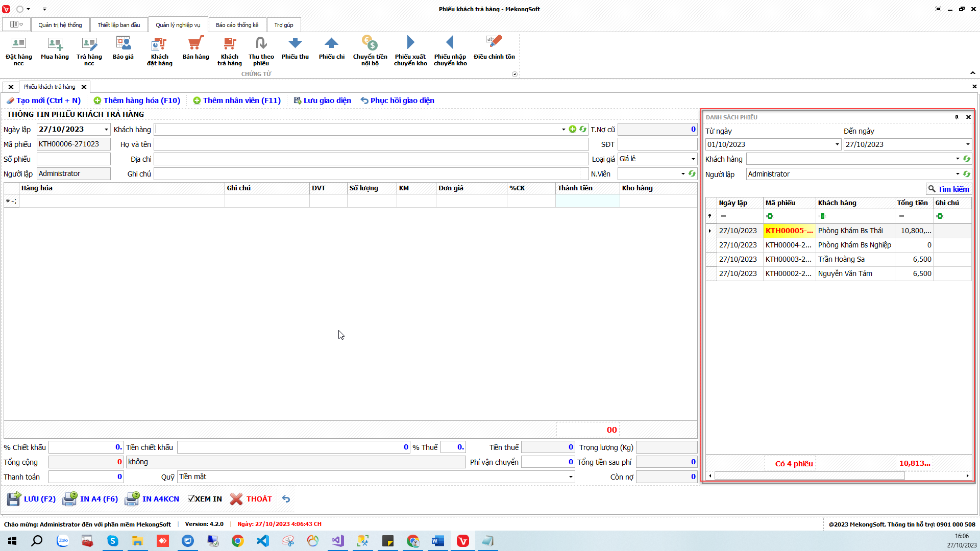Refresh the N.Viên employee list icon
Viewport: 980px width, 551px height.
692,174
